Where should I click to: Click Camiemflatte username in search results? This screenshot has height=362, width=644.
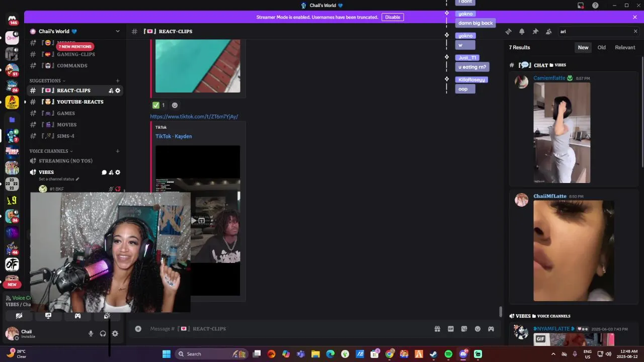549,78
